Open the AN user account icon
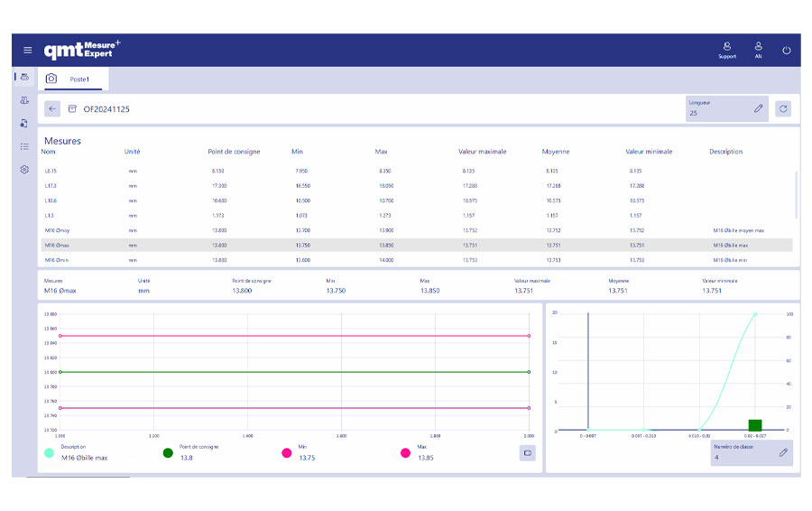This screenshot has width=812, height=511. tap(759, 49)
